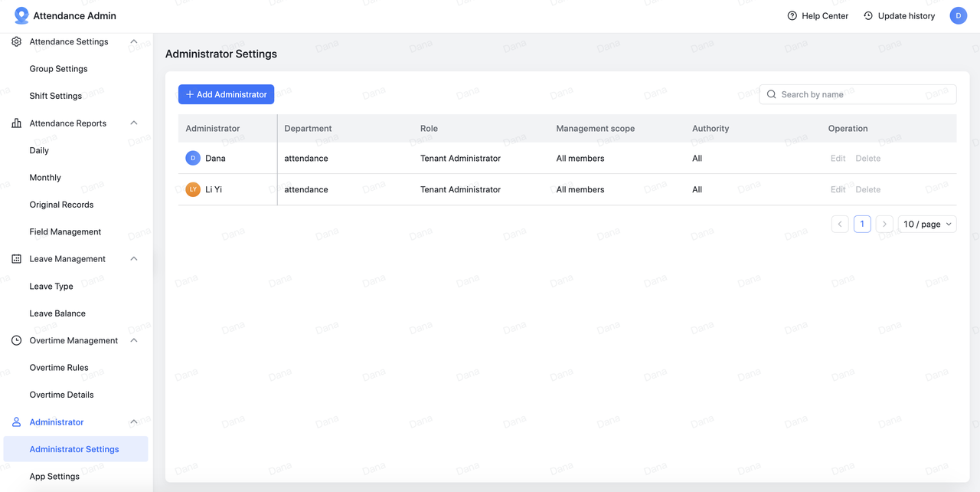The width and height of the screenshot is (980, 492).
Task: Open Overtime Rules in the sidebar
Action: (x=59, y=368)
